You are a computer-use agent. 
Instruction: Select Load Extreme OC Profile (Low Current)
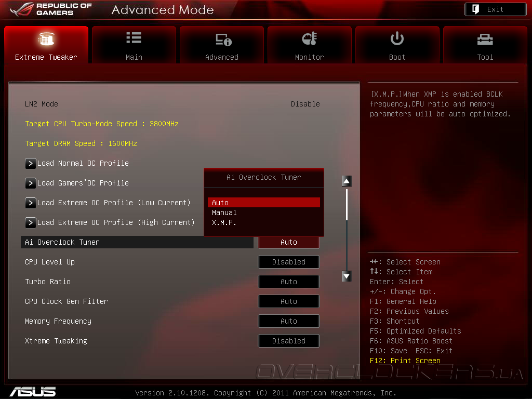[114, 203]
